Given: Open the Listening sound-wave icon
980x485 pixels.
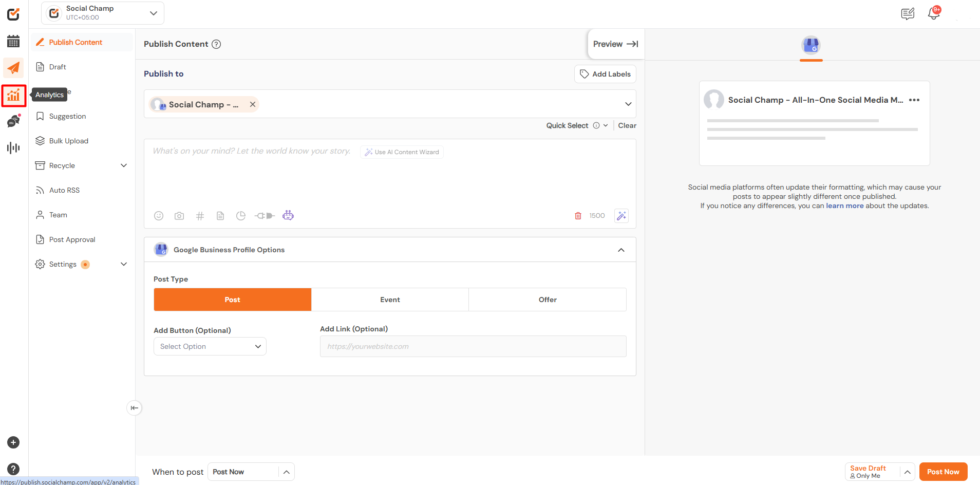Looking at the screenshot, I should click(x=13, y=148).
